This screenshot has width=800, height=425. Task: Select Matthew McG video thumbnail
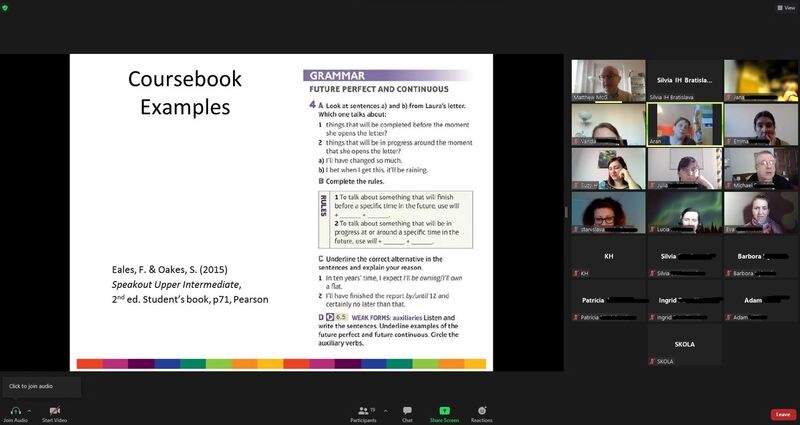pos(608,81)
